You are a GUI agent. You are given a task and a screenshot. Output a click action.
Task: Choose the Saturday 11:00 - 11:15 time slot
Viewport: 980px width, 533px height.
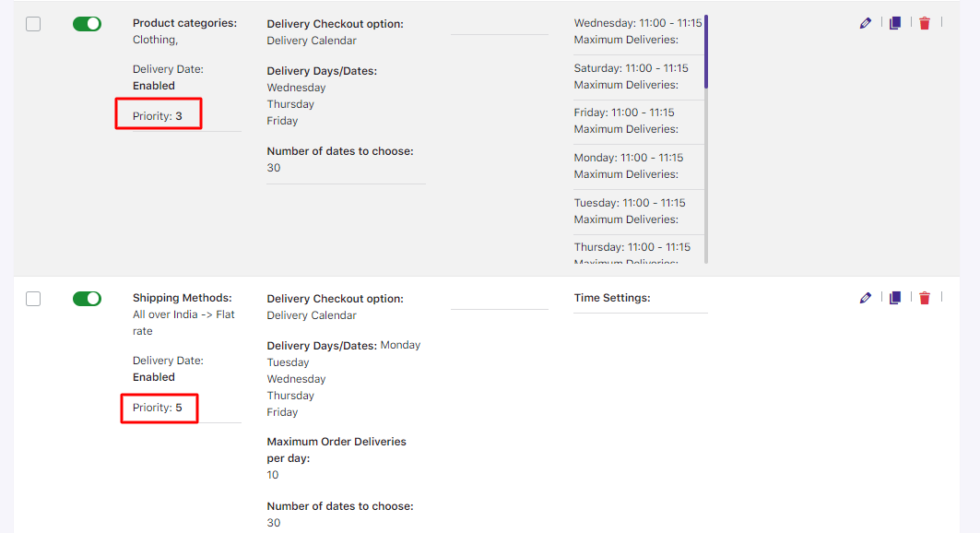(x=631, y=68)
